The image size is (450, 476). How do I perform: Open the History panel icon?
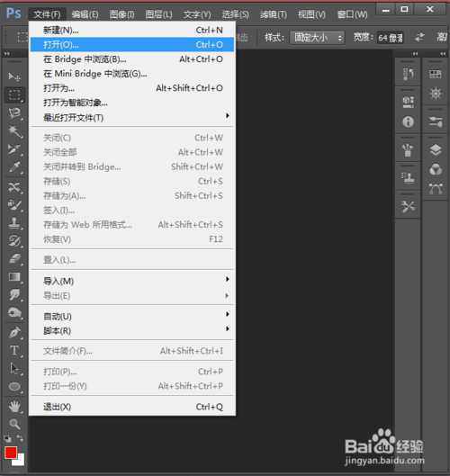pyautogui.click(x=408, y=74)
